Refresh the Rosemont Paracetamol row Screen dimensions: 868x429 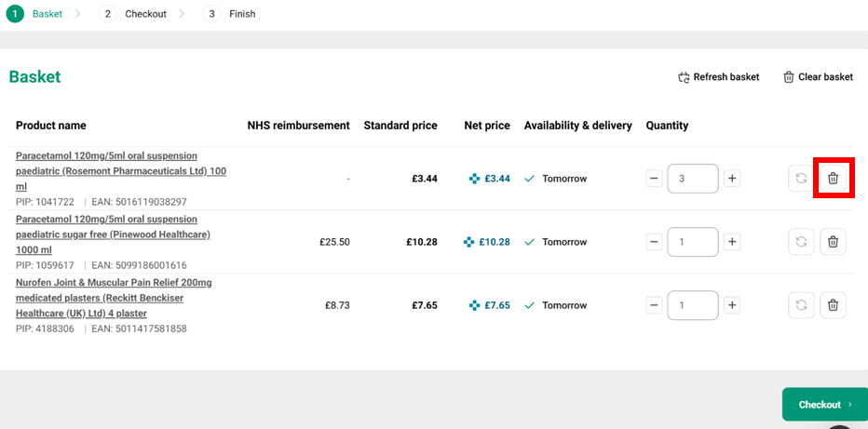[800, 178]
